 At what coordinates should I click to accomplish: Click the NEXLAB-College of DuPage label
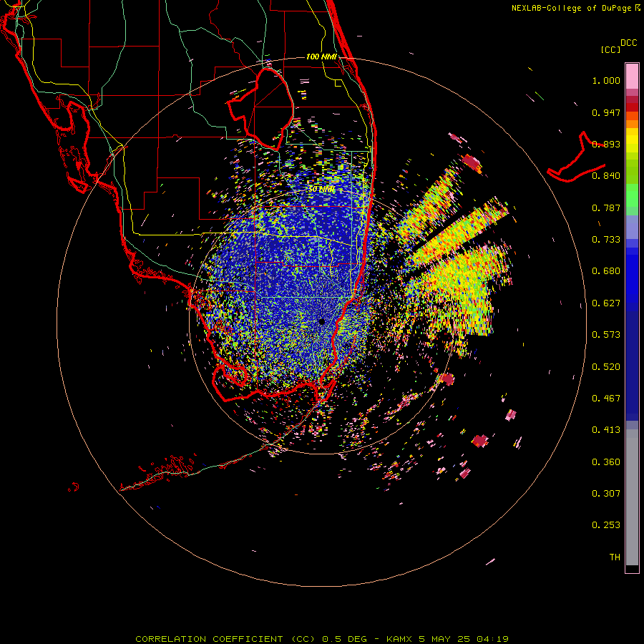[571, 8]
